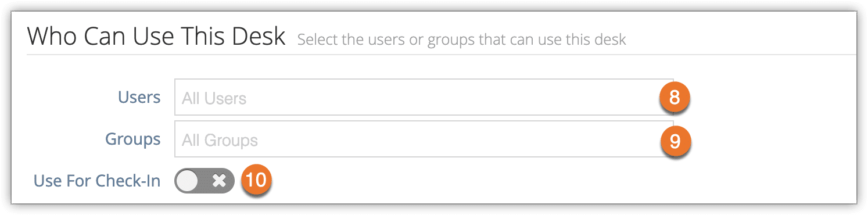Enable check-in using the gray slider switch
The width and height of the screenshot is (868, 215).
tap(204, 181)
